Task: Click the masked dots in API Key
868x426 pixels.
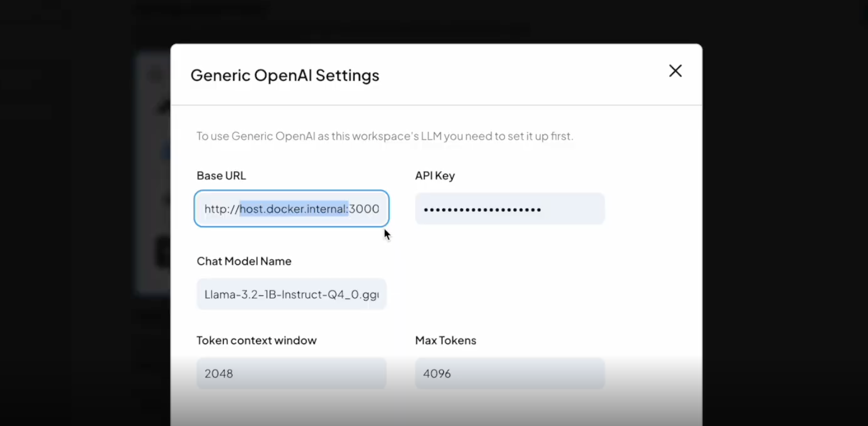Action: click(482, 210)
